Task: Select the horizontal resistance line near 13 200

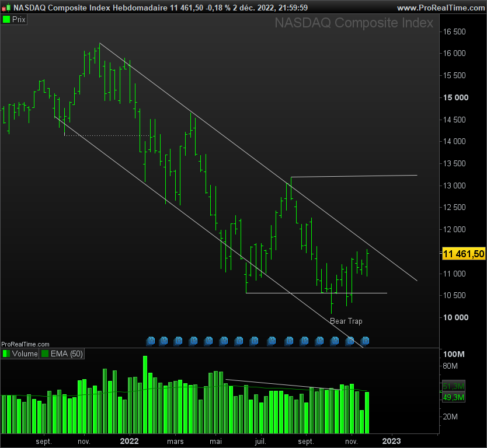Action: (354, 176)
